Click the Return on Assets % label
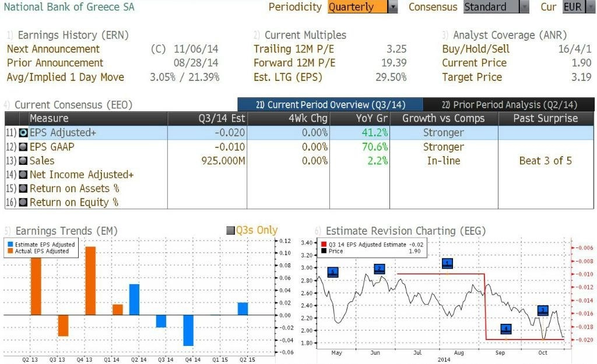 [x=74, y=188]
